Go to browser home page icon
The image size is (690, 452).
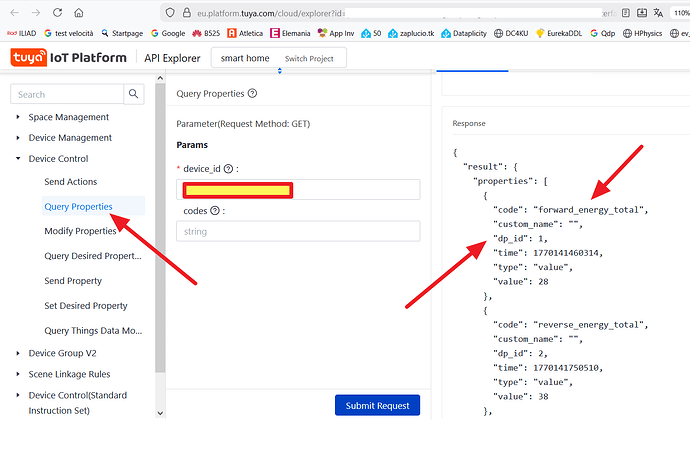click(x=78, y=12)
